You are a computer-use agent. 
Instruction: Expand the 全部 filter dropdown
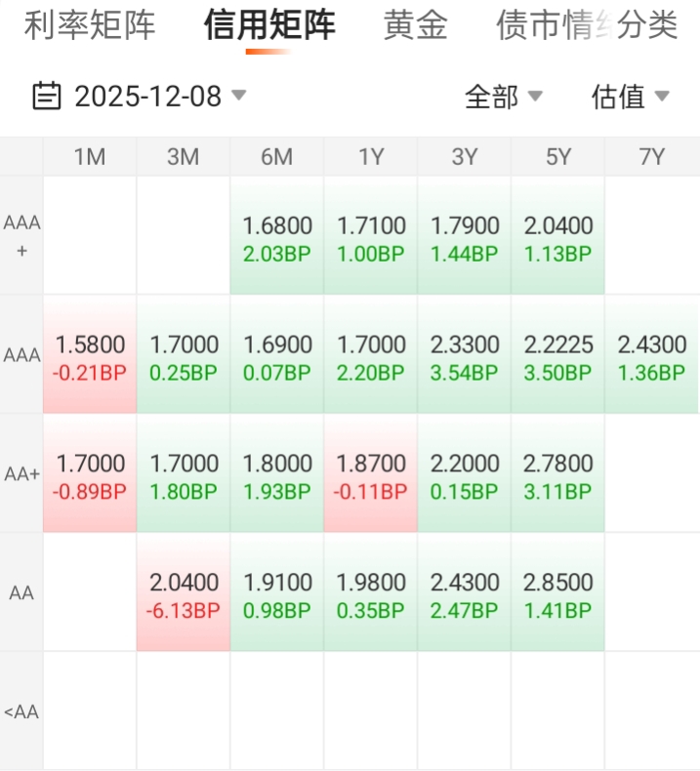tap(503, 96)
